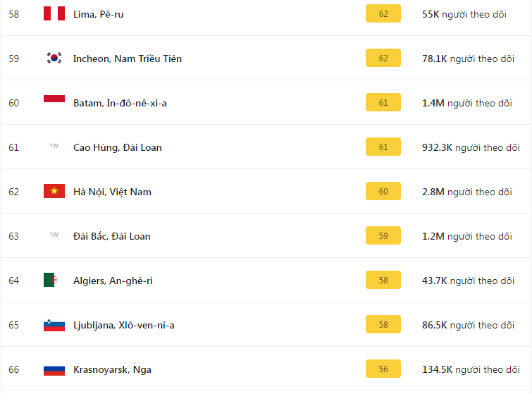Open Ljubljana, Xlô-ven-ni-a city page
The height and width of the screenshot is (394, 532).
[123, 325]
